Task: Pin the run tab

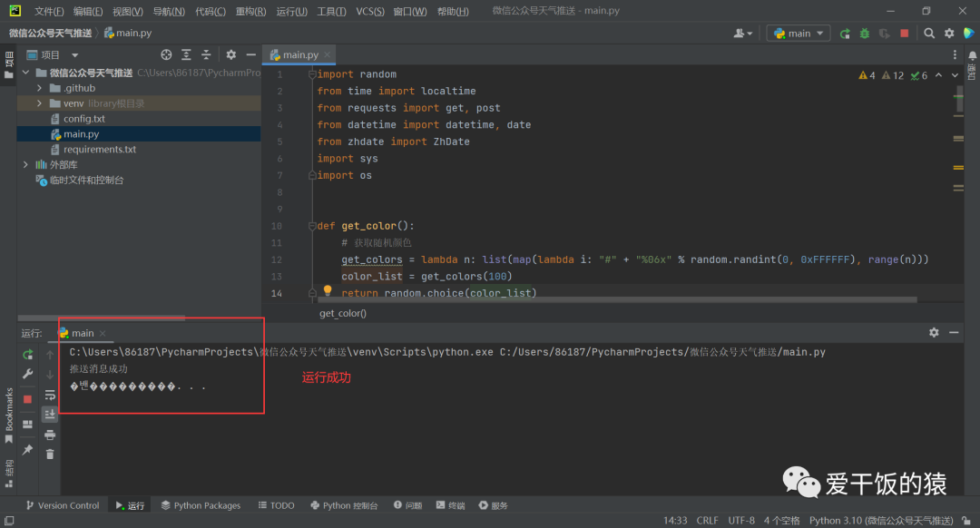Action: click(x=27, y=450)
